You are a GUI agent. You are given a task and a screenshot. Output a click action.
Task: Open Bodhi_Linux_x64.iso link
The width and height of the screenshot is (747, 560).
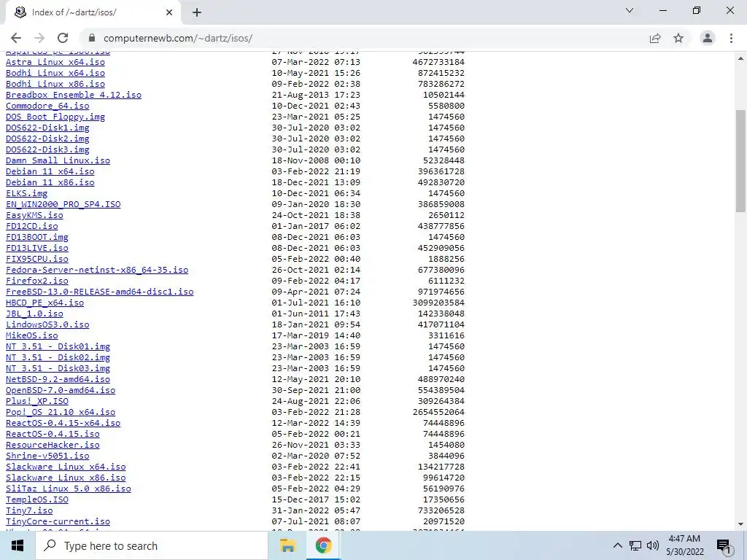pos(55,73)
